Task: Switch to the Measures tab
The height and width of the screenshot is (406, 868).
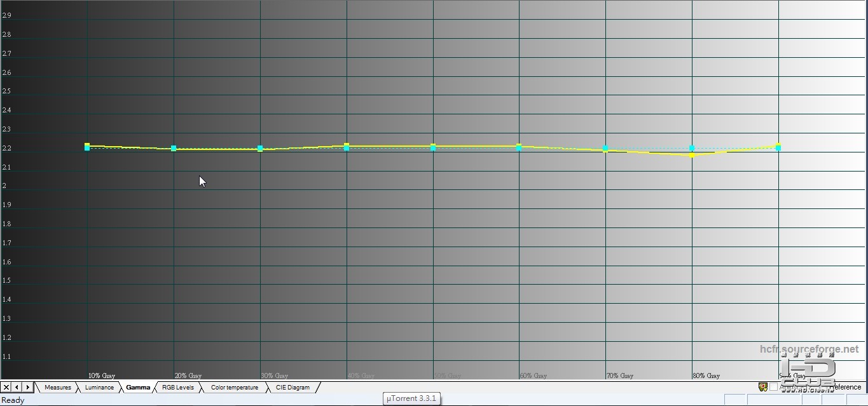Action: click(57, 387)
